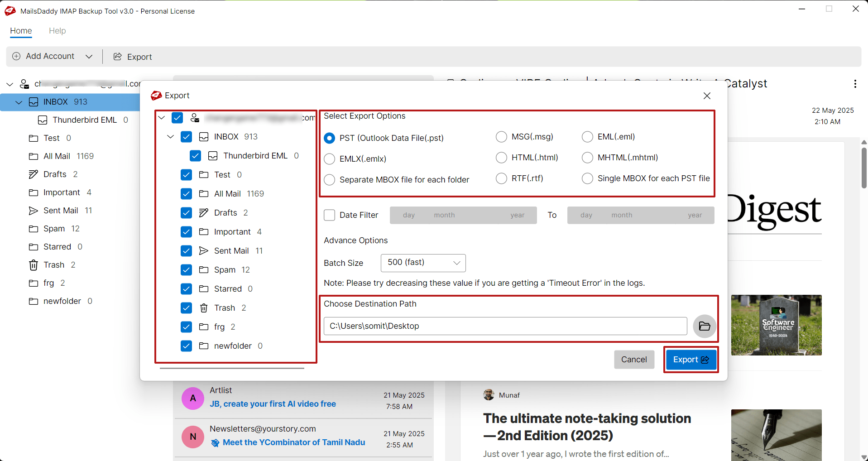Collapse the INBOX node in sidebar
This screenshot has width=868, height=461.
tap(19, 102)
